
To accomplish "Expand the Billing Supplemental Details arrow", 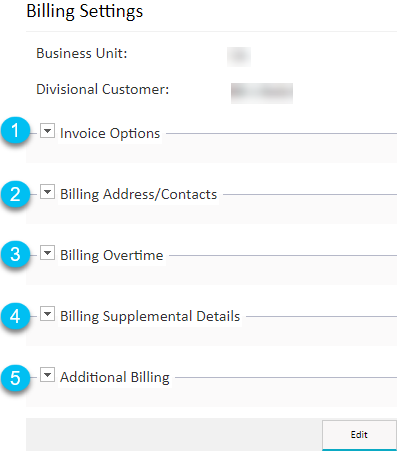I will (x=47, y=314).
